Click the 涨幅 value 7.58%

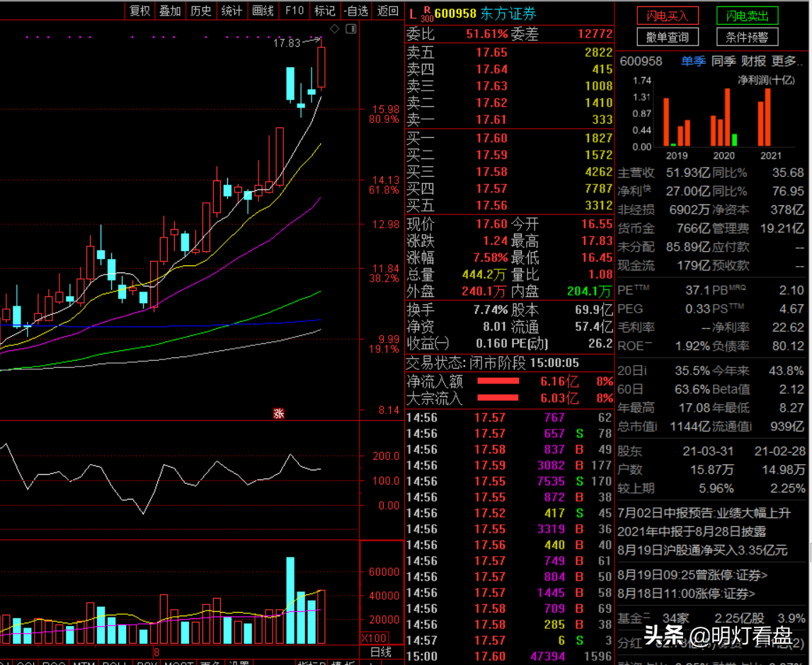[491, 258]
